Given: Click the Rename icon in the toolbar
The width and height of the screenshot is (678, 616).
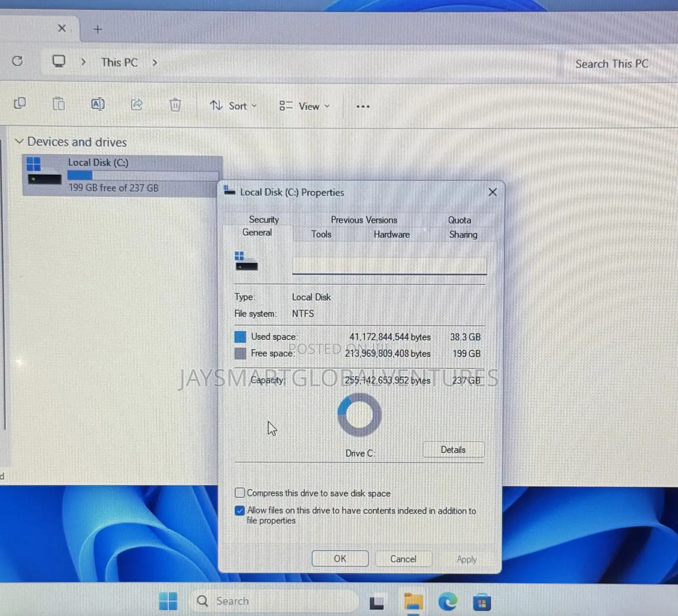Looking at the screenshot, I should (x=98, y=104).
